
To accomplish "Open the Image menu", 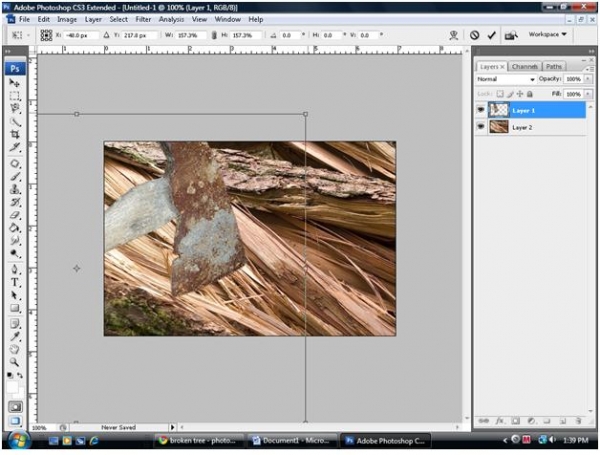I will click(67, 19).
